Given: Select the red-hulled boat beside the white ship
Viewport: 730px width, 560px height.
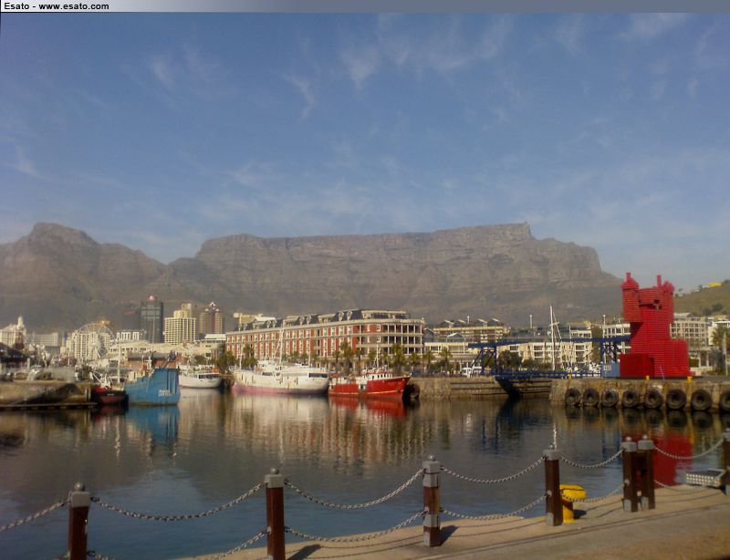Looking at the screenshot, I should pyautogui.click(x=369, y=385).
